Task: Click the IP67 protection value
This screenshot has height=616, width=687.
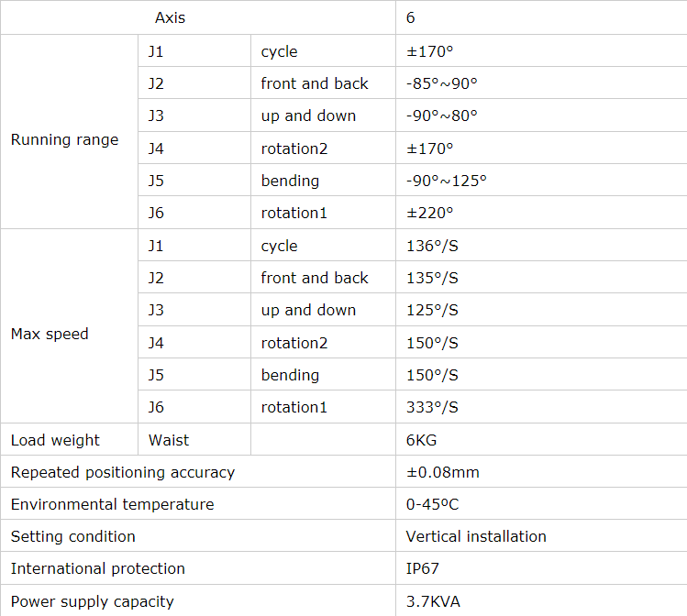Action: click(x=422, y=568)
